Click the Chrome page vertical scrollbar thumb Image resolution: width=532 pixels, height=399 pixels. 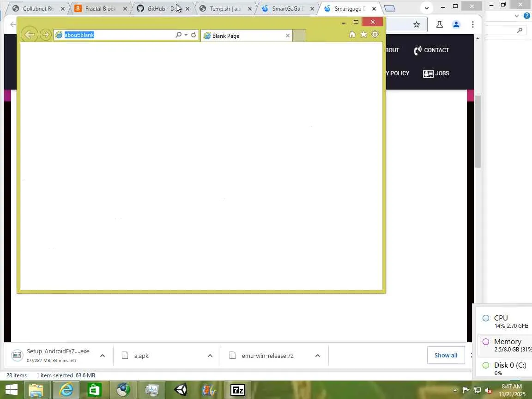tap(478, 132)
